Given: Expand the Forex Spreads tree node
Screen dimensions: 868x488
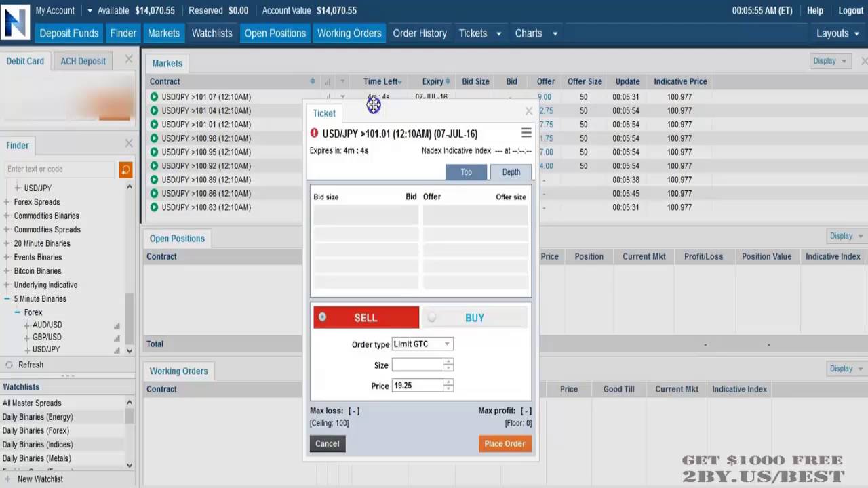Looking at the screenshot, I should (7, 202).
